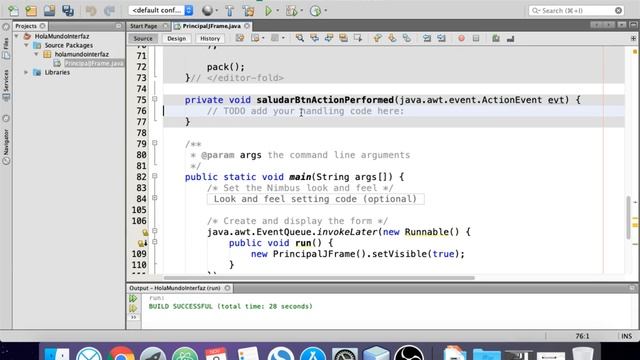Image resolution: width=640 pixels, height=360 pixels.
Task: Click the Find Selection magnifier icon
Action: (x=300, y=38)
